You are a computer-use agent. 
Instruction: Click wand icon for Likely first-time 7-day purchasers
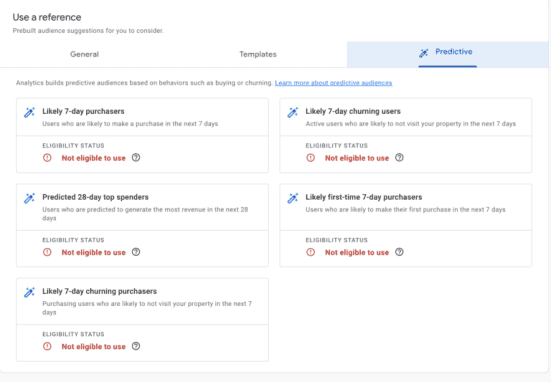tap(292, 198)
